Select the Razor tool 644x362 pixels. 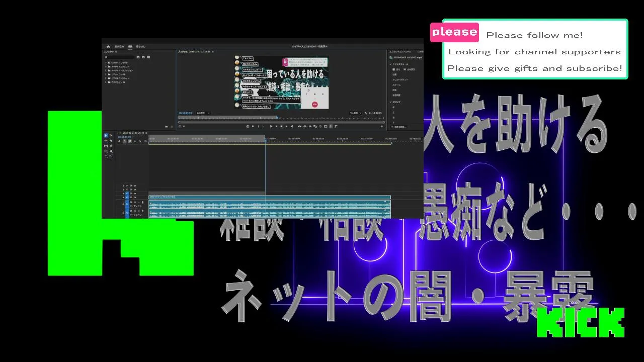(x=111, y=141)
